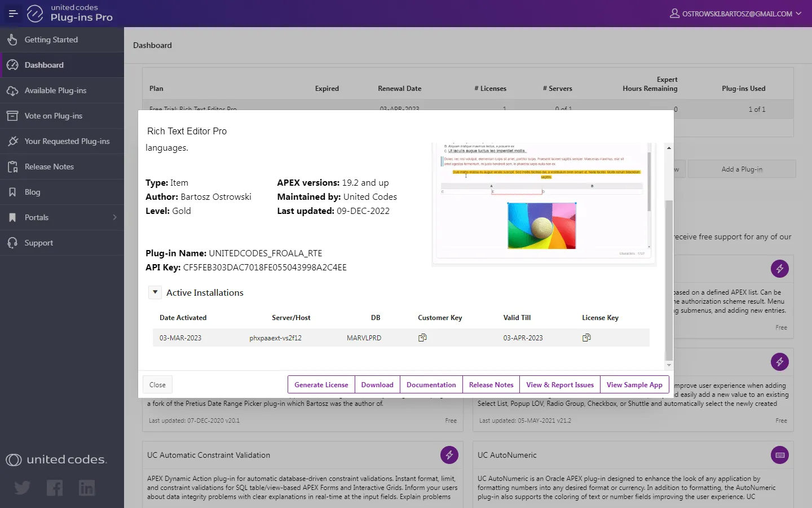Copy the License Key icon

point(586,338)
